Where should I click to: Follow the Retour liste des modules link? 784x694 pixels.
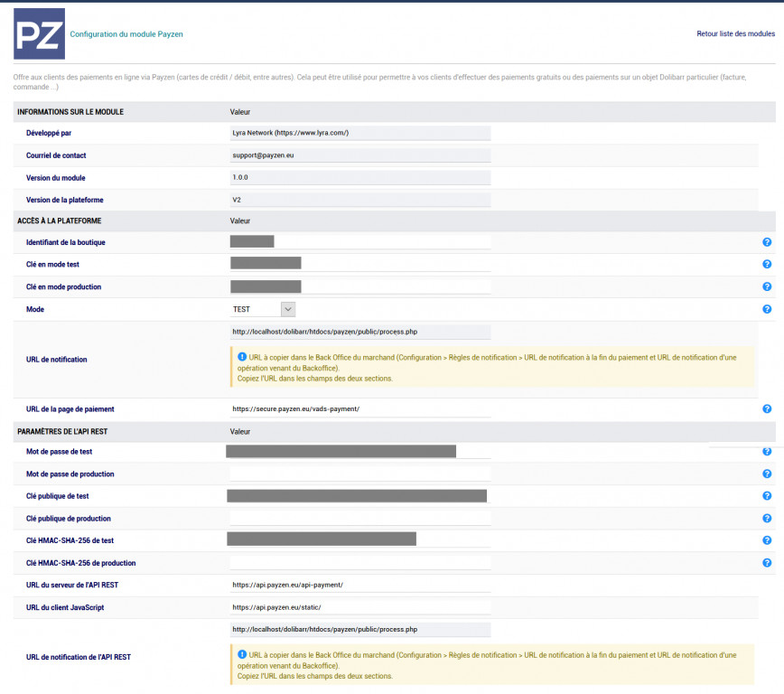(x=735, y=33)
